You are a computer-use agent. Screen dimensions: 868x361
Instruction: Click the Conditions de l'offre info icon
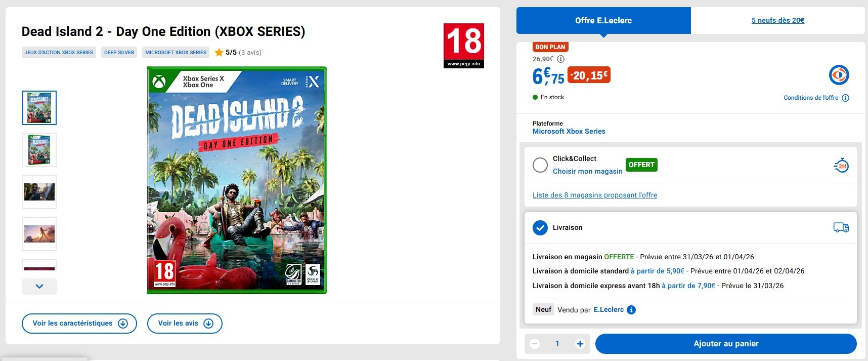click(x=845, y=98)
